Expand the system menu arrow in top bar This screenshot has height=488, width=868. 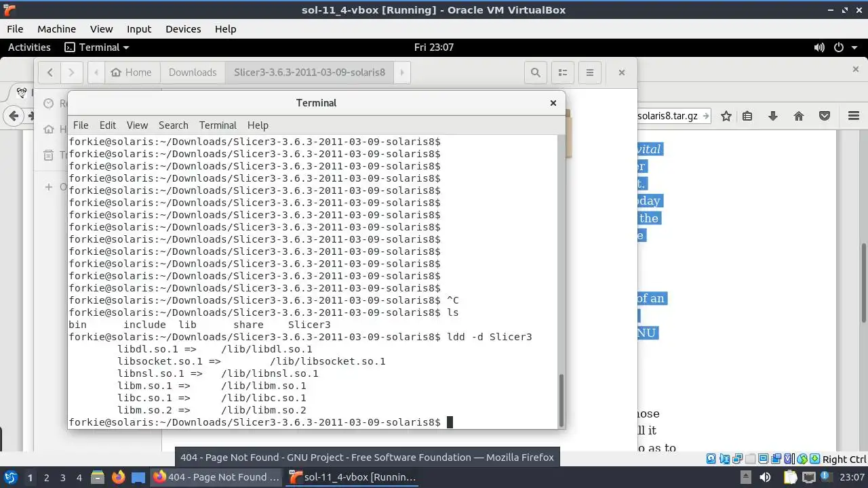854,47
